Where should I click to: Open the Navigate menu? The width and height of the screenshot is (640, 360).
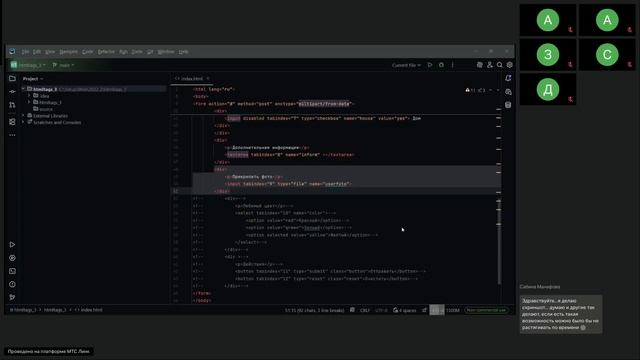[68, 51]
